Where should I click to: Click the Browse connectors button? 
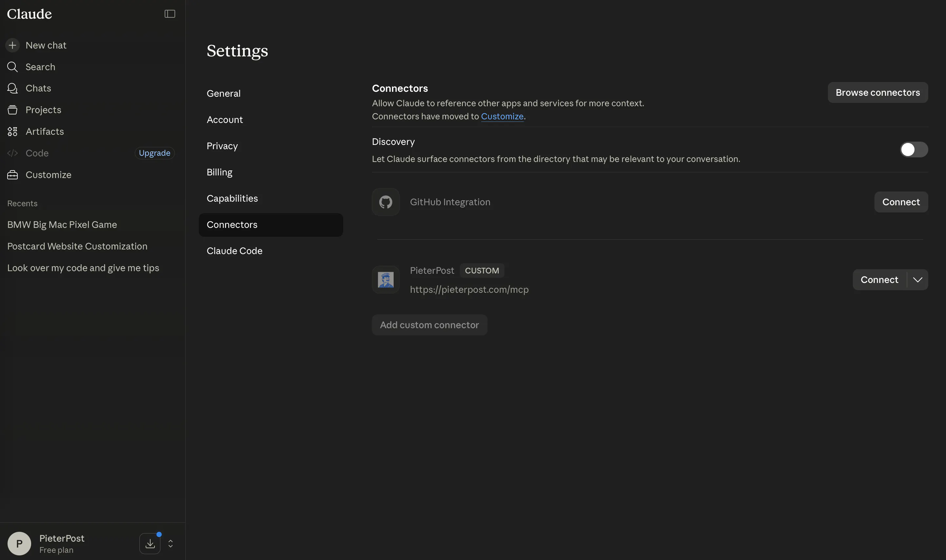pyautogui.click(x=878, y=92)
